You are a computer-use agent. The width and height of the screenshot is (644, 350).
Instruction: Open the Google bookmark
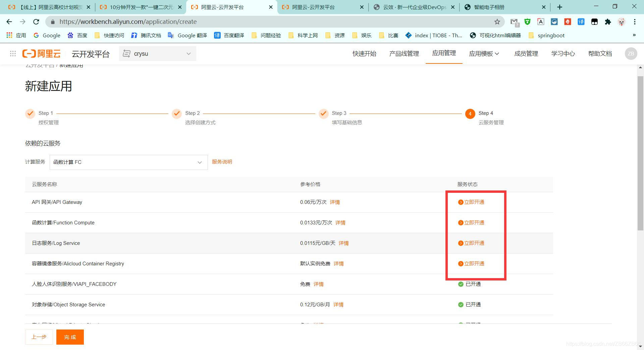click(x=47, y=35)
